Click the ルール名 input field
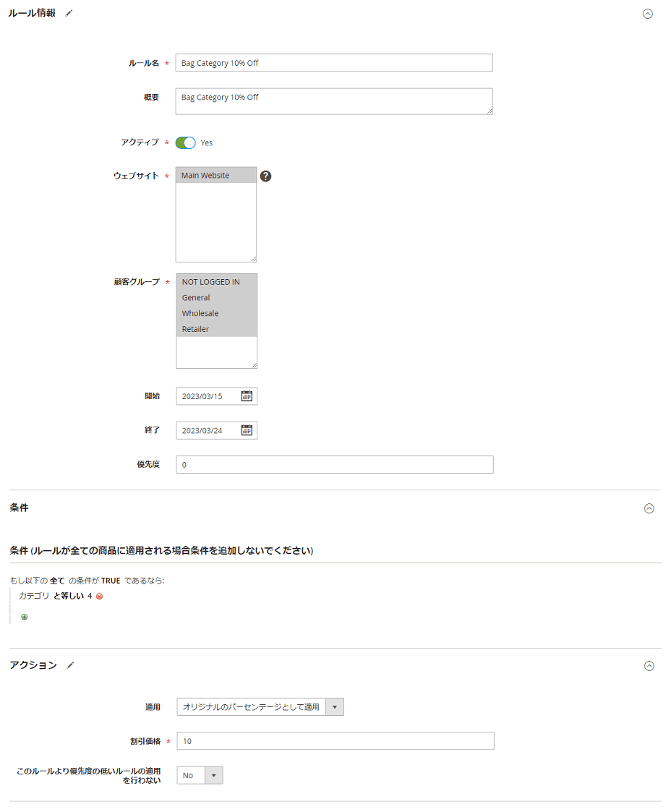The image size is (671, 812). (333, 63)
